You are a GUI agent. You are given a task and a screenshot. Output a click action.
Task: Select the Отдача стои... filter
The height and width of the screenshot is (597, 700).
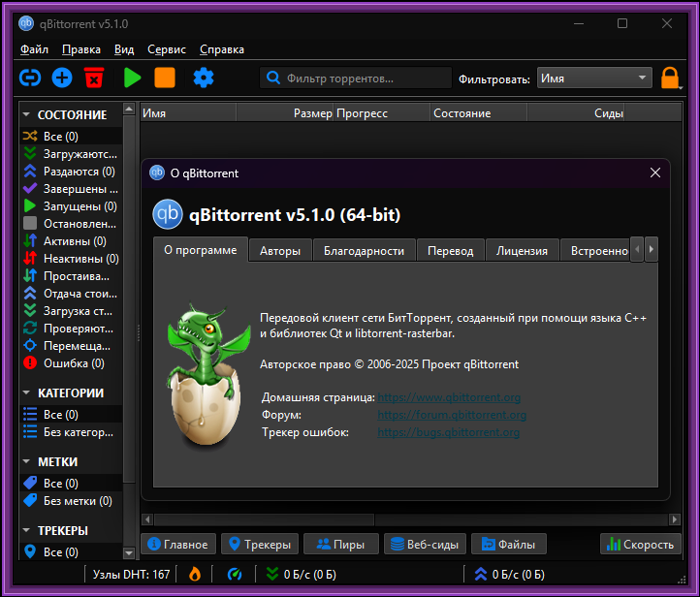[71, 294]
